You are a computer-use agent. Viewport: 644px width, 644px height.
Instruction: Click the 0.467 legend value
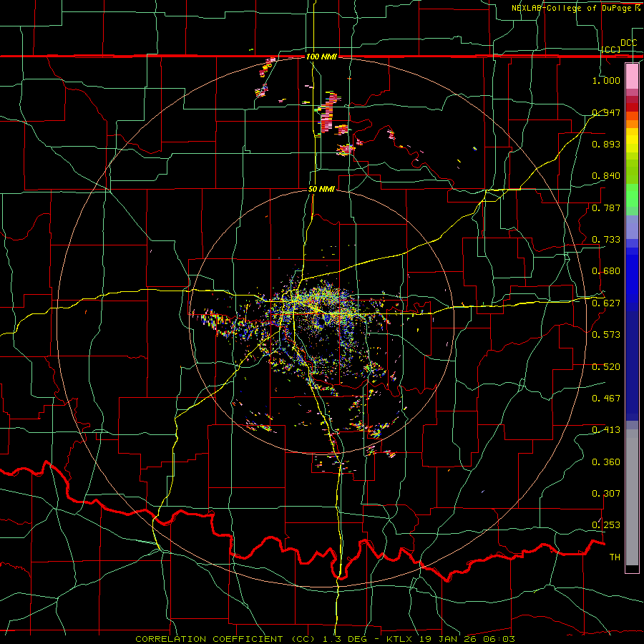click(x=606, y=399)
